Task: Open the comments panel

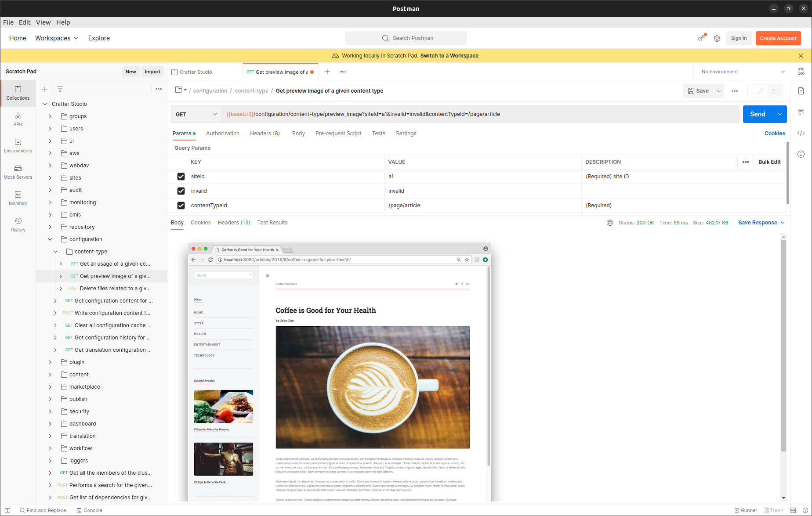Action: pyautogui.click(x=801, y=112)
